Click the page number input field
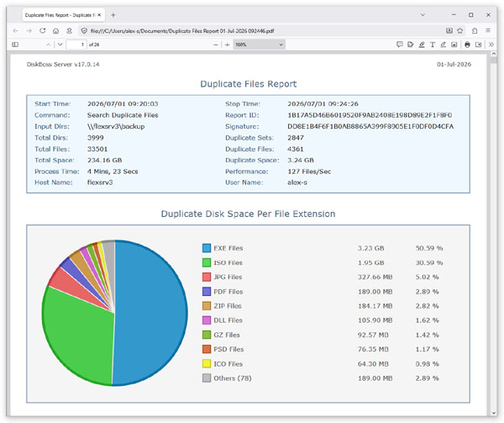The image size is (504, 423). point(76,45)
